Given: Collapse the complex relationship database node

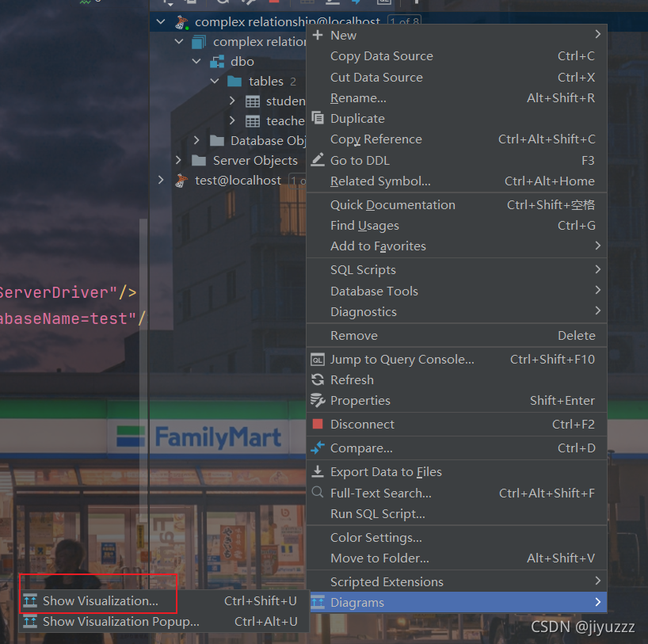Looking at the screenshot, I should [x=179, y=41].
